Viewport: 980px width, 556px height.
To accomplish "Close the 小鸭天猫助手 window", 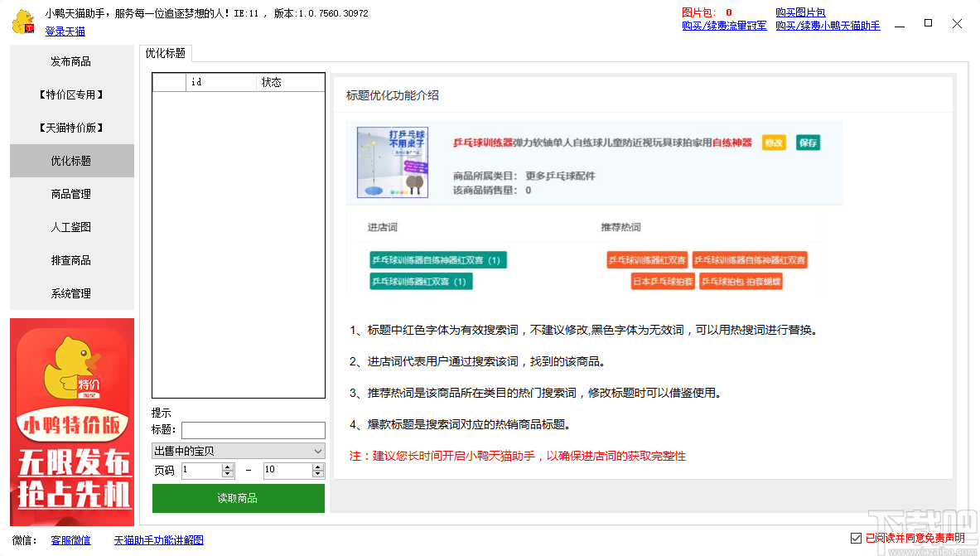I will [x=957, y=24].
